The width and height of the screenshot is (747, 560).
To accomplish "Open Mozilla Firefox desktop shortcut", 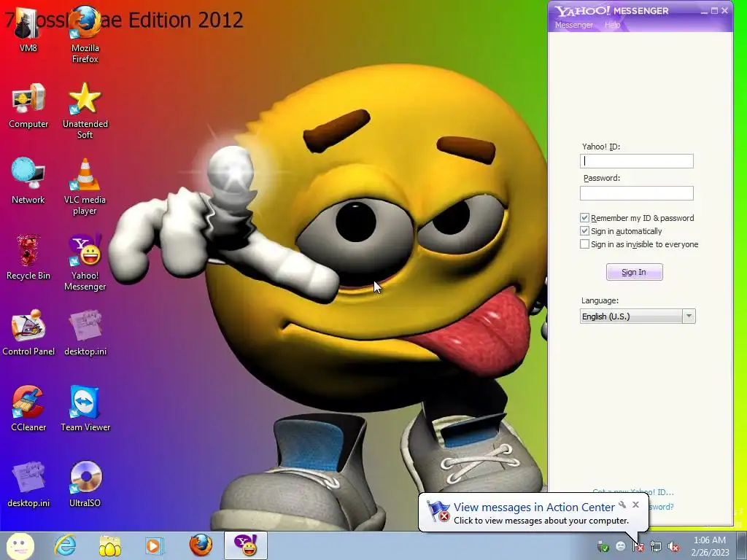I will tap(85, 34).
